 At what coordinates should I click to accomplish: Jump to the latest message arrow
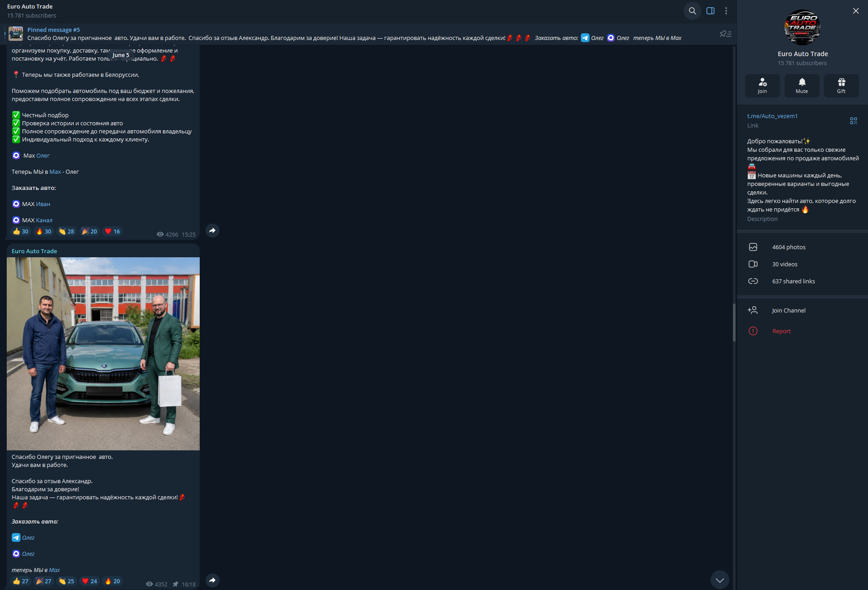719,580
